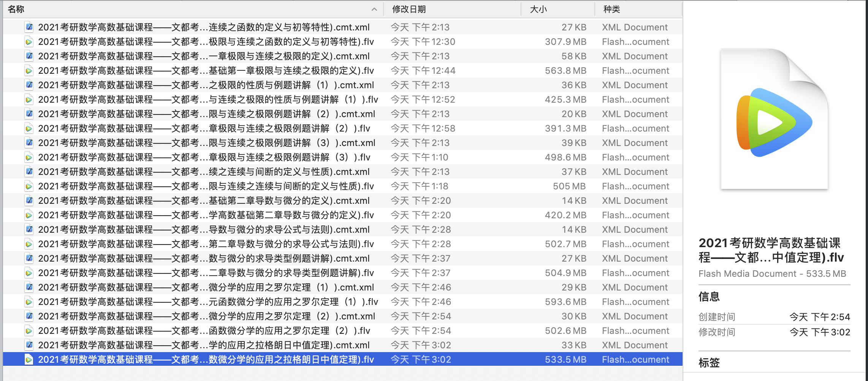Click the XML icon of 求导公式与法则.cmt.xml
Image resolution: width=868 pixels, height=381 pixels.
pos(29,229)
